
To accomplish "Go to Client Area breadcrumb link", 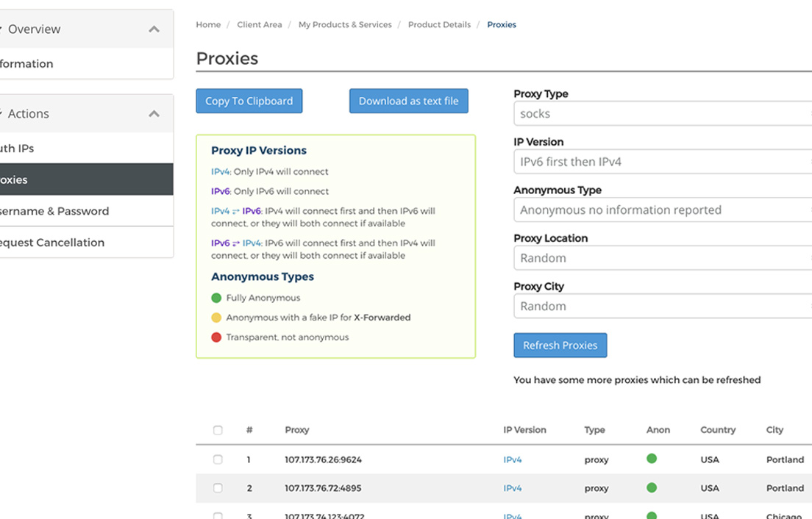I will pos(259,25).
